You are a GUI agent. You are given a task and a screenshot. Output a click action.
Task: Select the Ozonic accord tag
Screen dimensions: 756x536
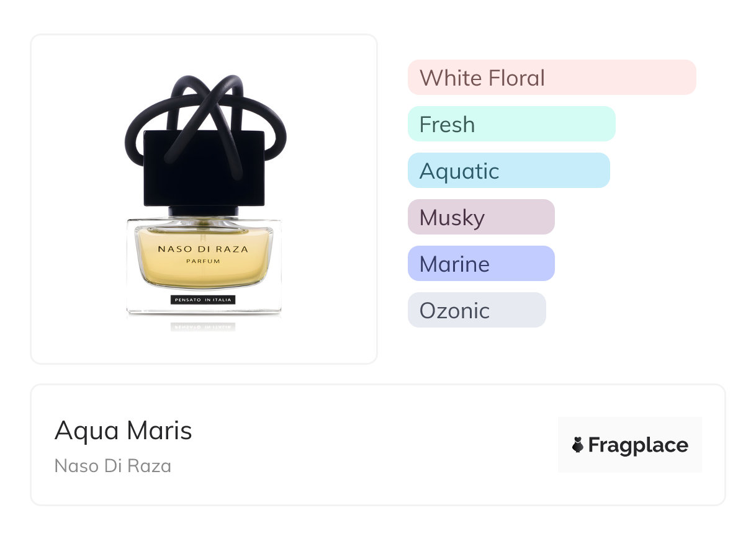[476, 310]
